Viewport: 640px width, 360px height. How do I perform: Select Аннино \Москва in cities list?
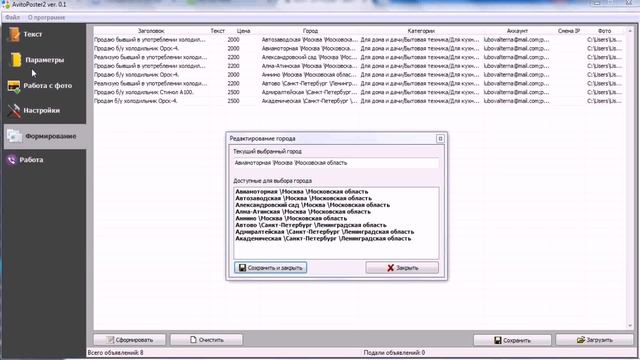(291, 218)
